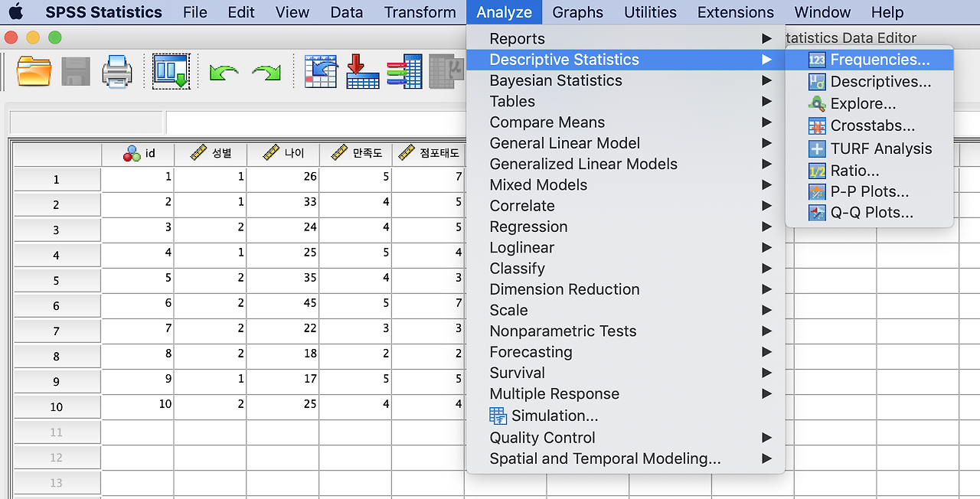Select Frequencies... from the submenu
Screen dimensions: 980x499
pyautogui.click(x=869, y=60)
